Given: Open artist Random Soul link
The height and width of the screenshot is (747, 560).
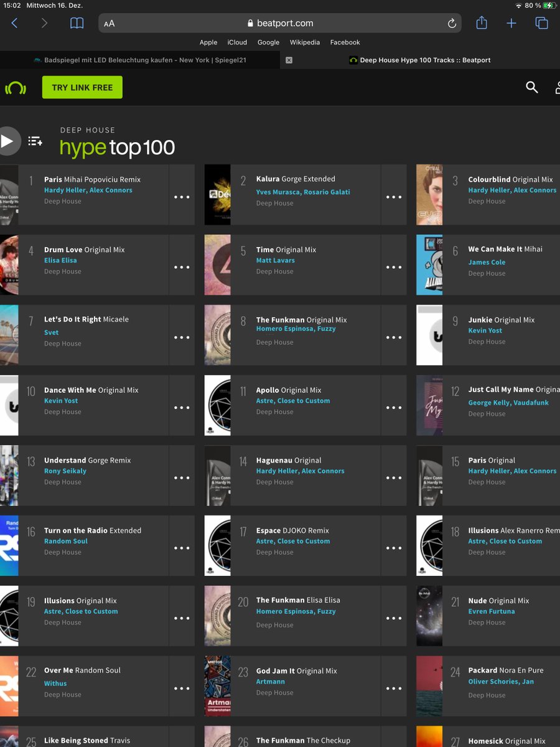Looking at the screenshot, I should click(66, 541).
